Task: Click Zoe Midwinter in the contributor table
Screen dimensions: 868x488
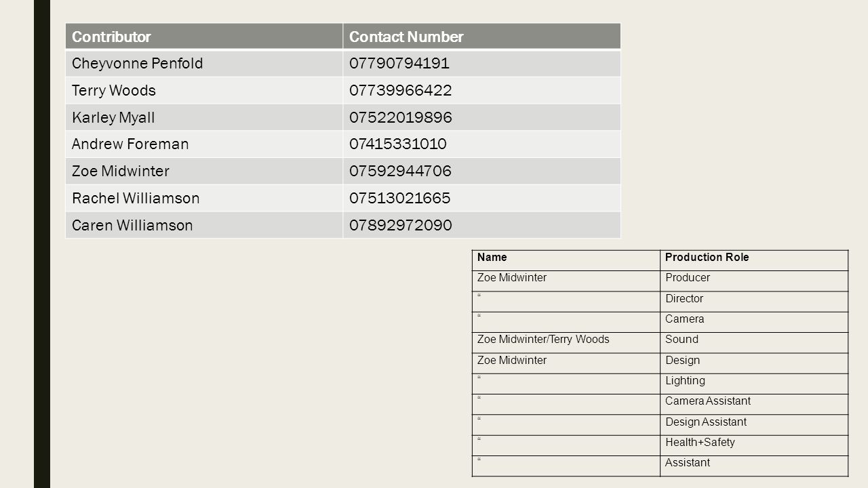Action: 204,171
